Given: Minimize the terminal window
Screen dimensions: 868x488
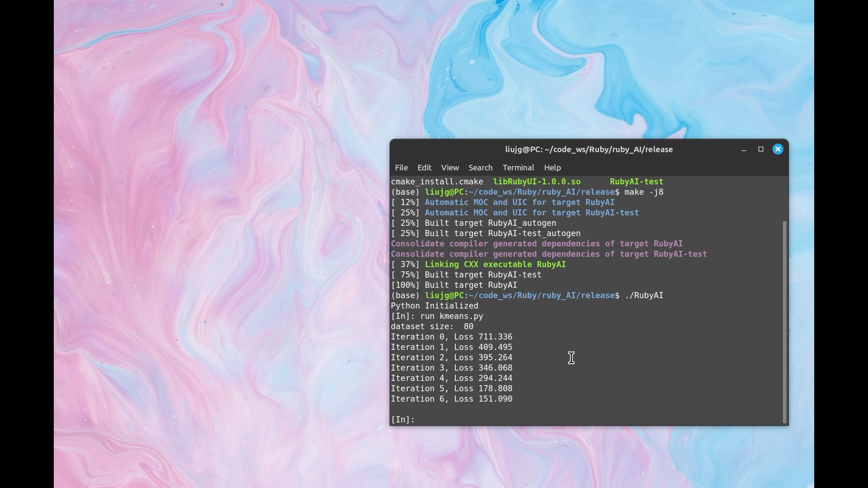Looking at the screenshot, I should point(744,150).
